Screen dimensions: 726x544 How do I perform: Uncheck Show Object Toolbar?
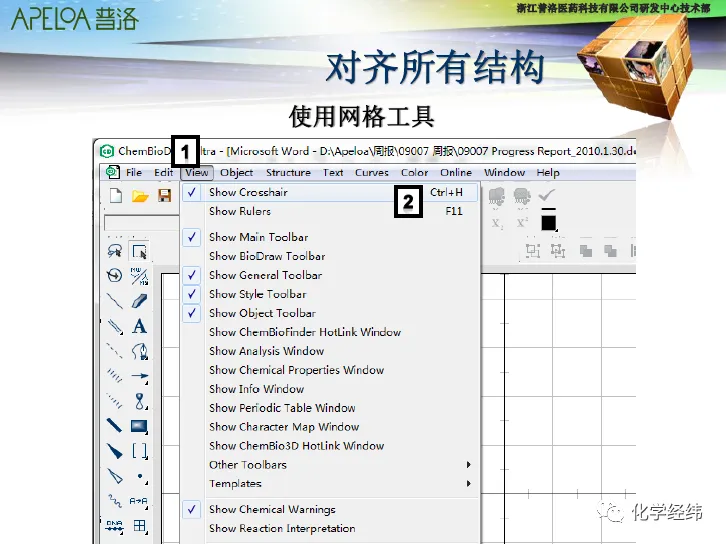point(329,313)
